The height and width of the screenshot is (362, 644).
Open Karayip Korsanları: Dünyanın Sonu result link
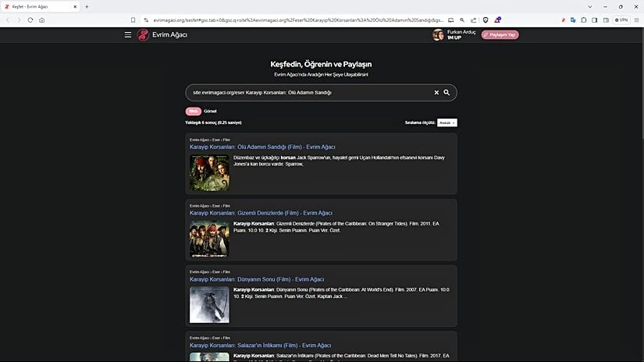[x=257, y=279]
